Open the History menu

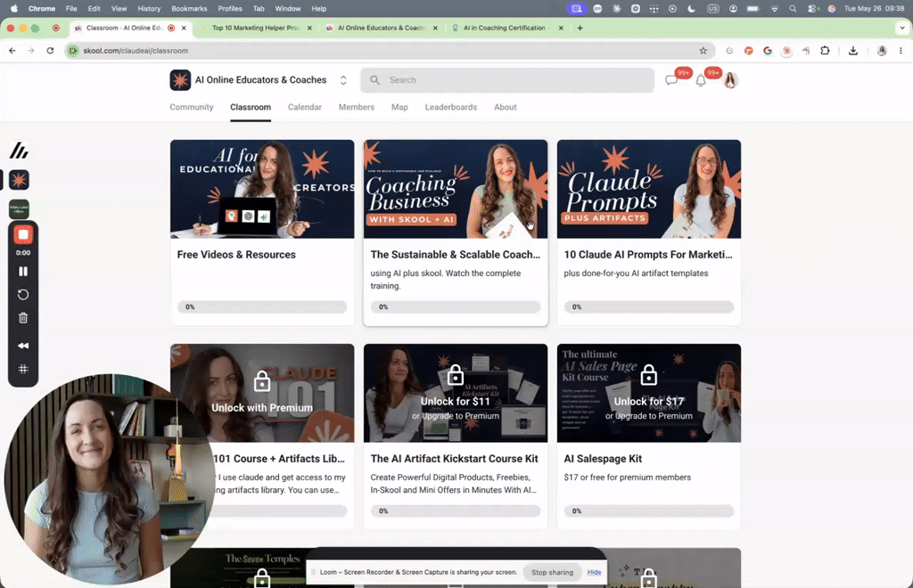pyautogui.click(x=149, y=9)
